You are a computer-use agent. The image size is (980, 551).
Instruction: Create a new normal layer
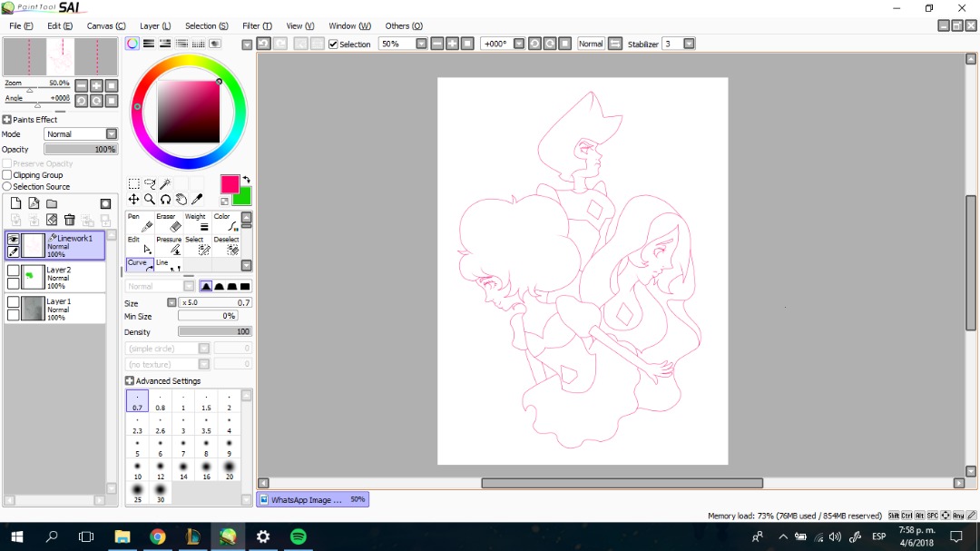[x=15, y=203]
